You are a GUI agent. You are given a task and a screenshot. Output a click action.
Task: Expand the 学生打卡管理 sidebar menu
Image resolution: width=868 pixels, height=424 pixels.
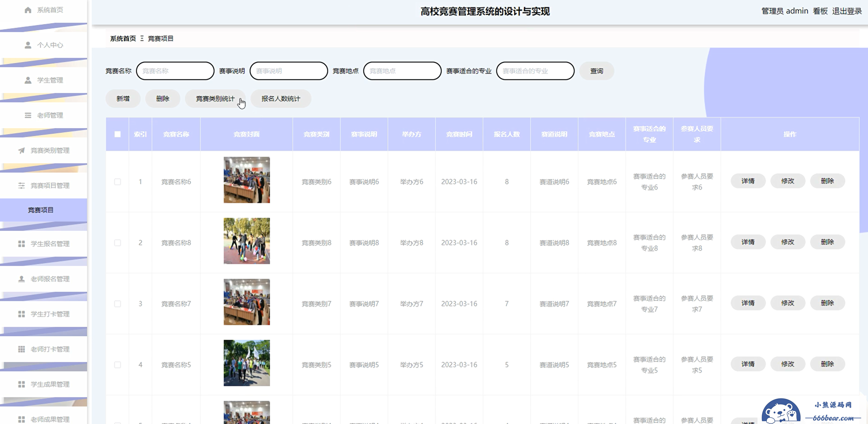(50, 314)
